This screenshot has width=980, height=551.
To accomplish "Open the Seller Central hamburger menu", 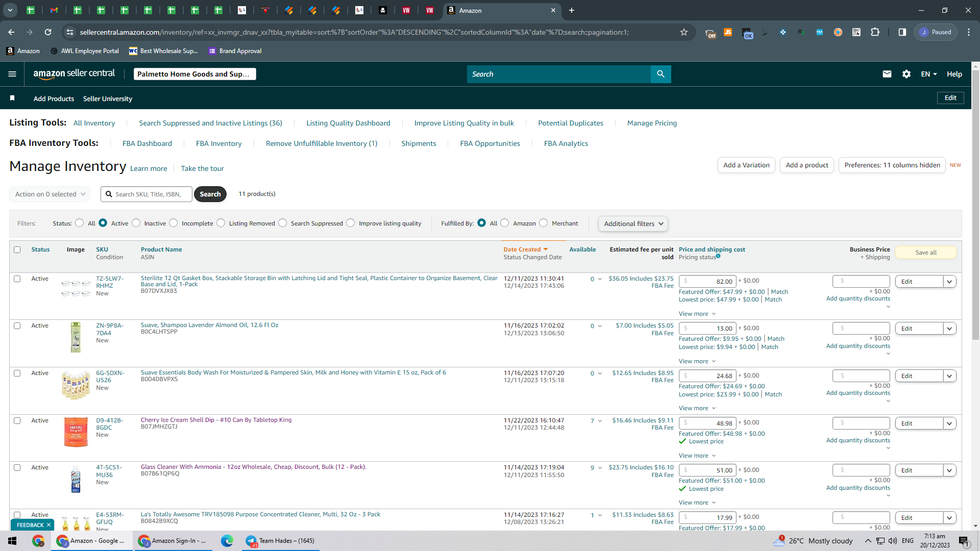I will click(x=12, y=74).
